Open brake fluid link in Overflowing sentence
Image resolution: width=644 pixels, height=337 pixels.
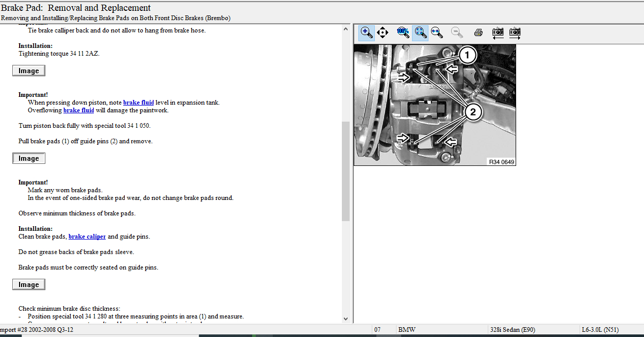click(78, 110)
